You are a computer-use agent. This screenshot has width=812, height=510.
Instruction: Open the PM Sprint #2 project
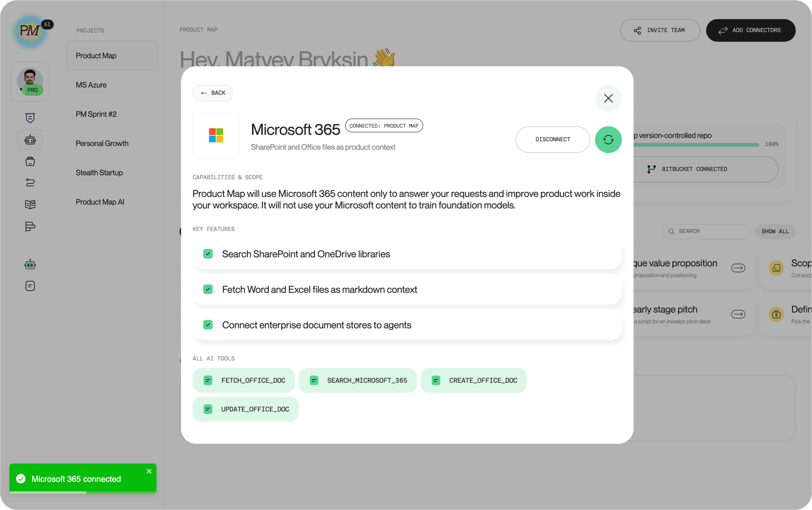point(96,114)
